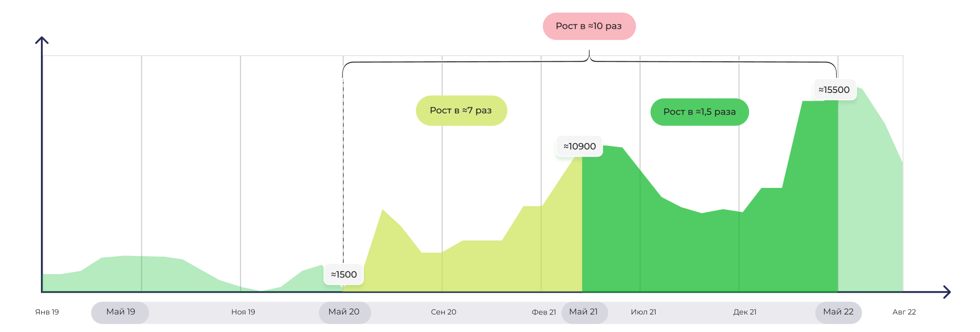This screenshot has width=980, height=332.
Task: Select the "Рост в ≈7 раз" label
Action: [461, 111]
